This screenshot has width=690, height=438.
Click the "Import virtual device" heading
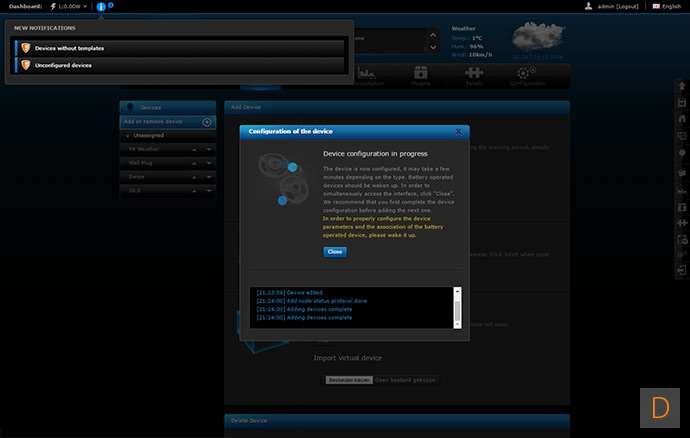(348, 358)
